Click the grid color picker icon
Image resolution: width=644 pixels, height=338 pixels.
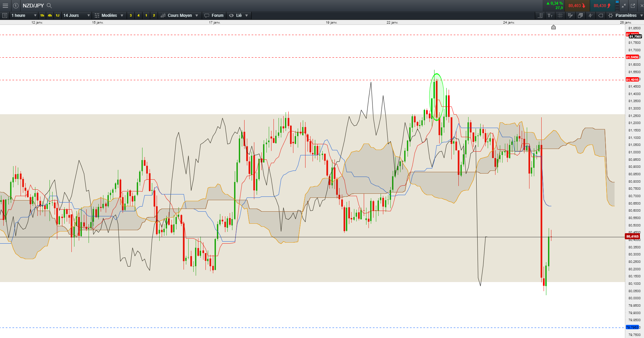(570, 16)
